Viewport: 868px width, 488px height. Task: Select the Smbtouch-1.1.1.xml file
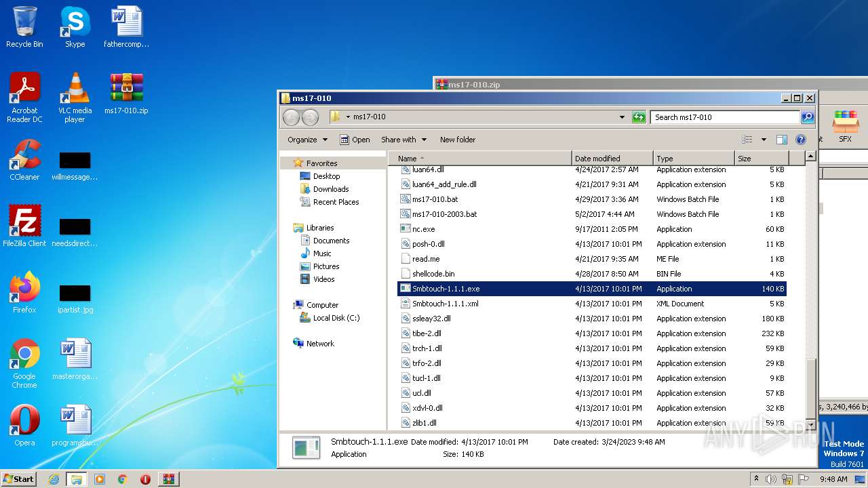[592, 304]
